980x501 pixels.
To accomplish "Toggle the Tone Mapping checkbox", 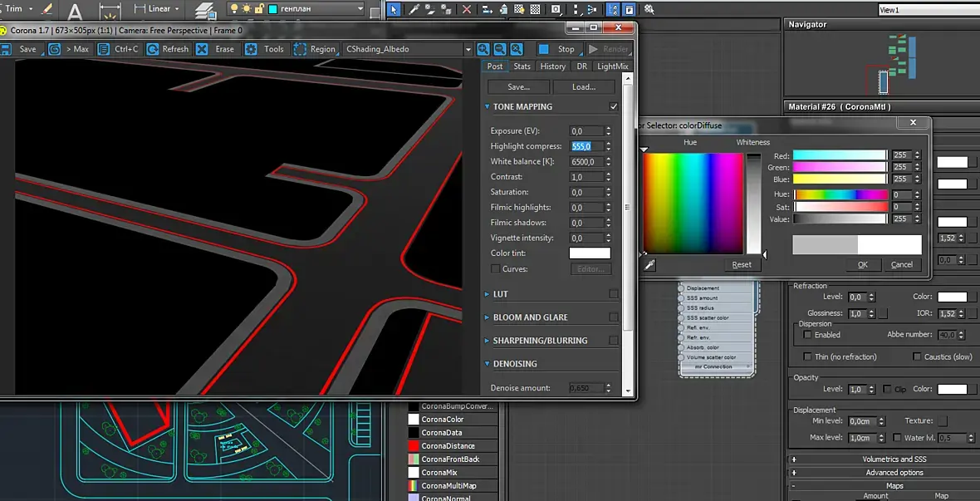I will tap(614, 107).
